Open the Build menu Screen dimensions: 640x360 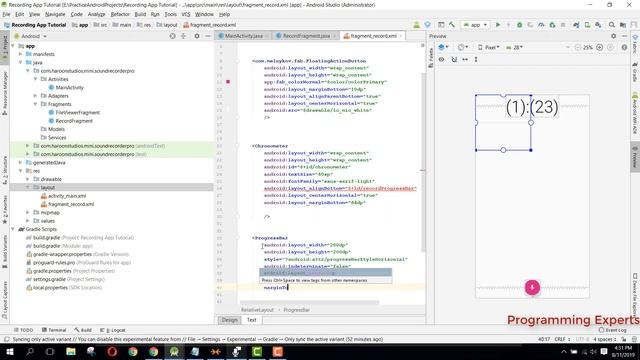[140, 14]
